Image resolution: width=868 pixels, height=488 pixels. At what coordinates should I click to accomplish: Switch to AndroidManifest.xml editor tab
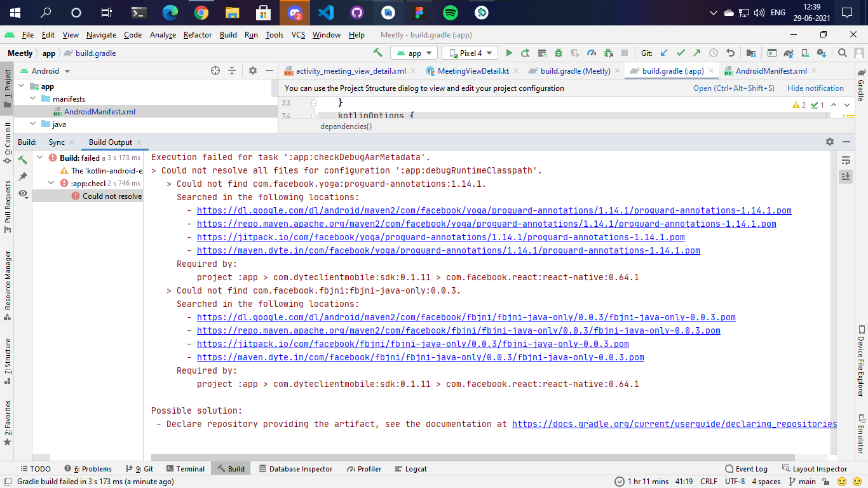tap(771, 71)
